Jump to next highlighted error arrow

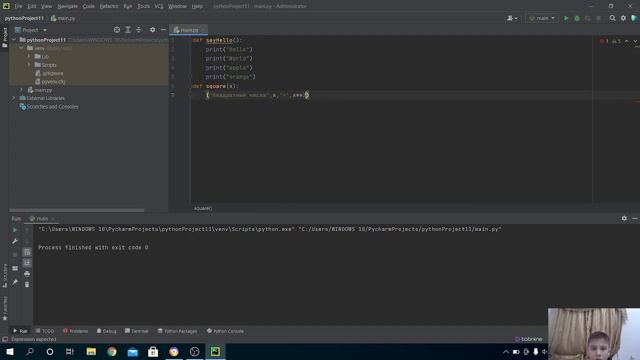pos(635,41)
